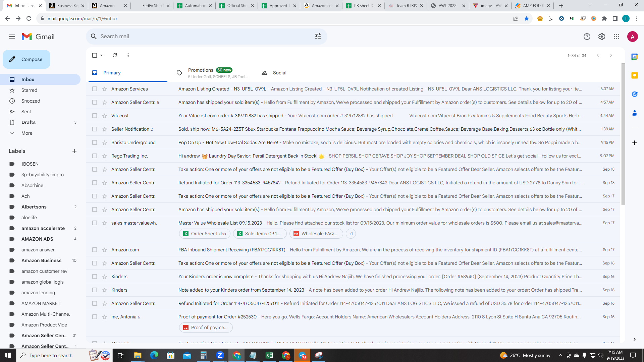Star the Barista Underground email
The image size is (644, 362).
point(105,142)
